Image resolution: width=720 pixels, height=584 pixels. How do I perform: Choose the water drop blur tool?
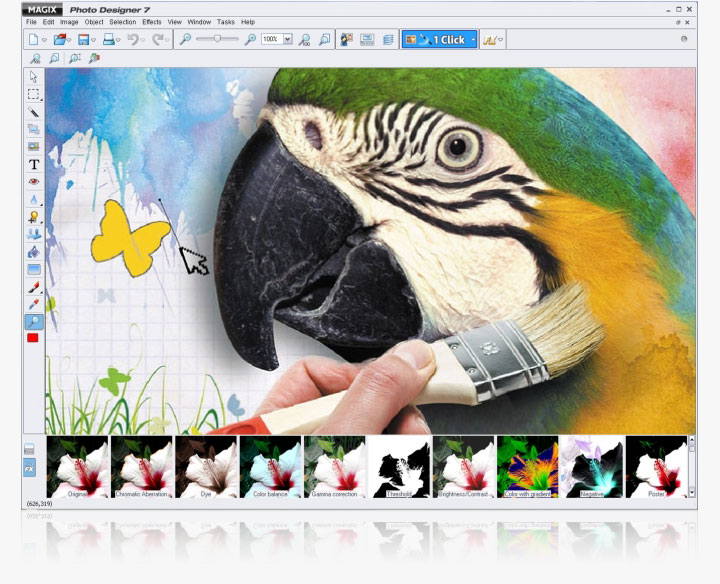34,199
